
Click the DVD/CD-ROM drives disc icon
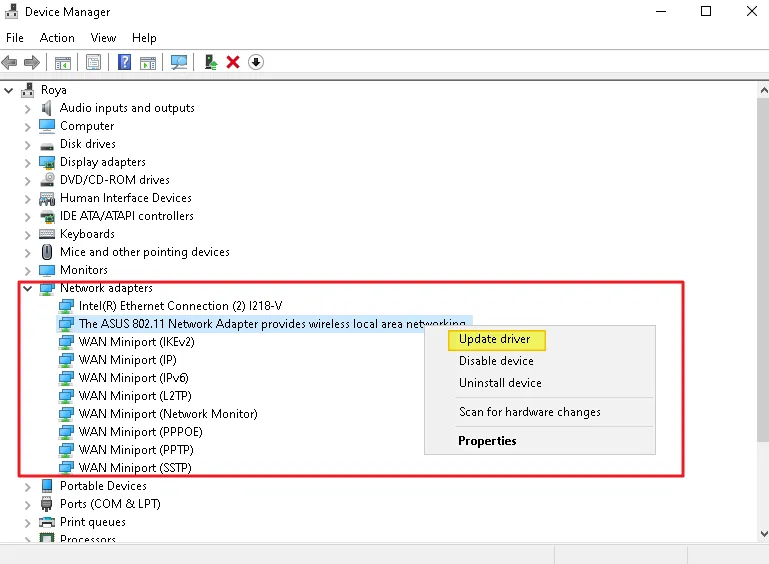coord(48,180)
